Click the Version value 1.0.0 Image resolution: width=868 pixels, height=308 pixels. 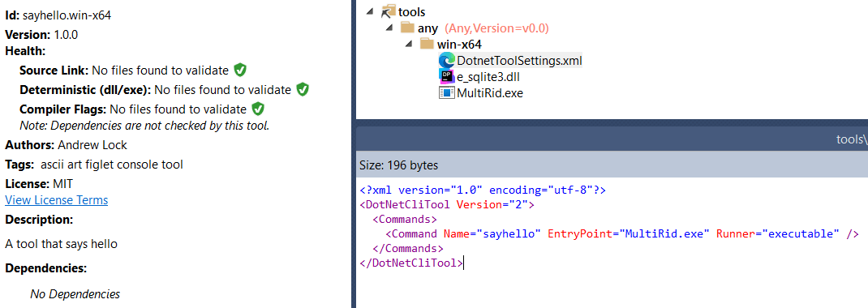66,34
